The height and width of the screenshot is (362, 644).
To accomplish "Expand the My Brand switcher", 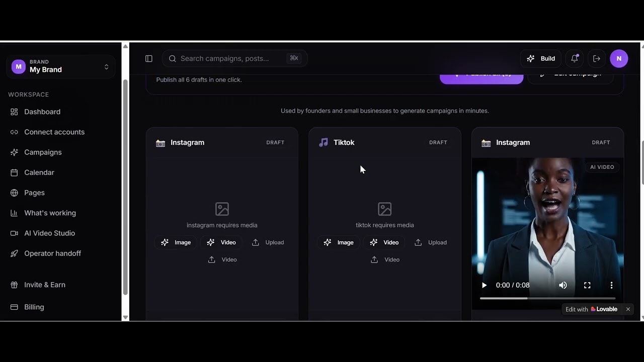I will click(61, 66).
